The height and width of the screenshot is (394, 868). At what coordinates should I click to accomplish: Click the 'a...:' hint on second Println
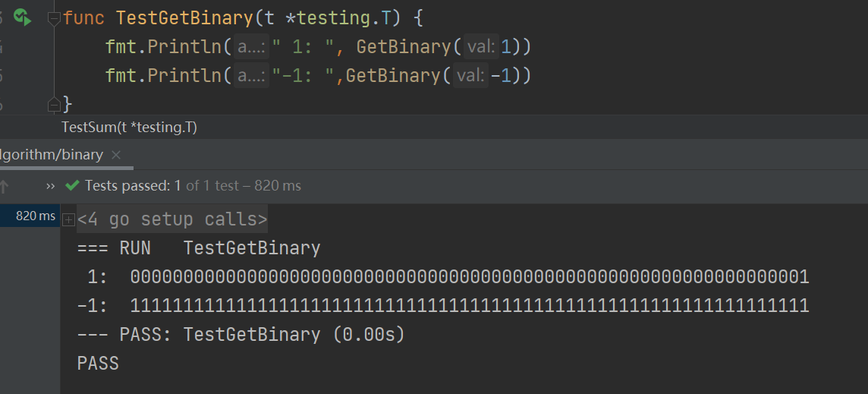251,76
